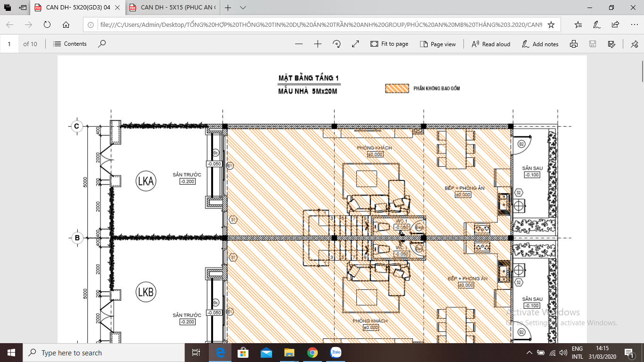The image size is (644, 362).
Task: Click the PHẦN KHÔNG BAO GỒM legend swatch
Action: (397, 89)
